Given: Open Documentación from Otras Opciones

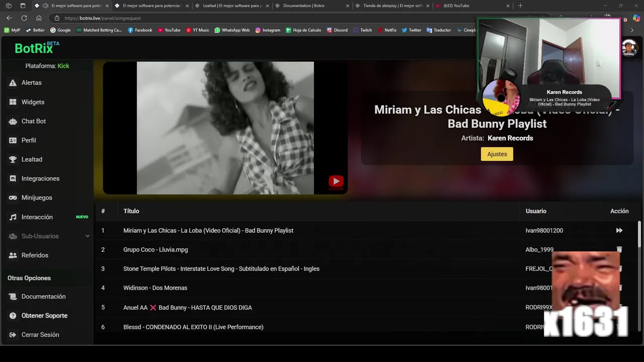Looking at the screenshot, I should 43,296.
